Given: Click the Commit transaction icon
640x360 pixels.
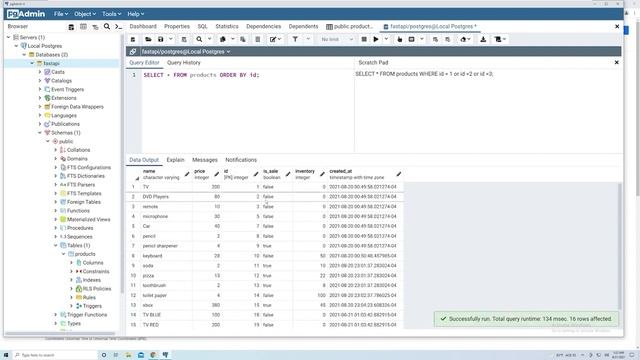Looking at the screenshot, I should click(x=435, y=39).
